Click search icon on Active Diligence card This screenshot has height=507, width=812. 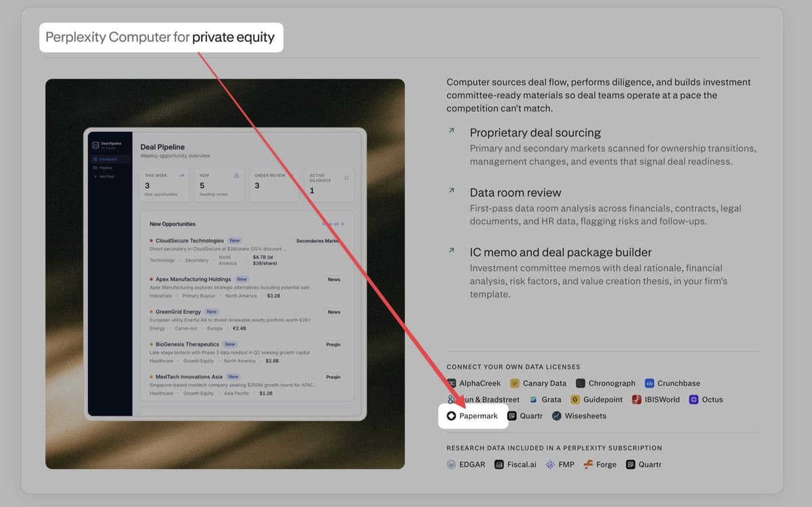click(346, 178)
